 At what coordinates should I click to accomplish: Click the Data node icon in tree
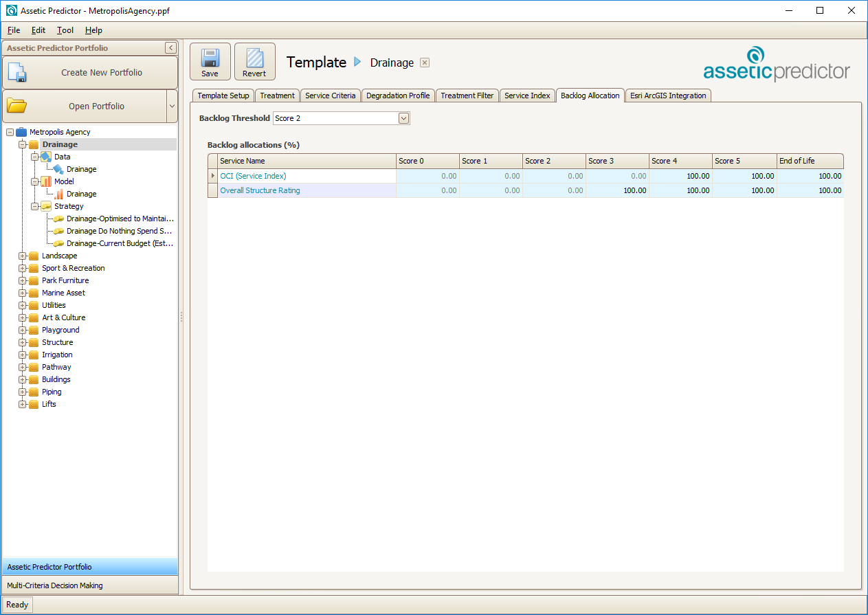tap(46, 157)
